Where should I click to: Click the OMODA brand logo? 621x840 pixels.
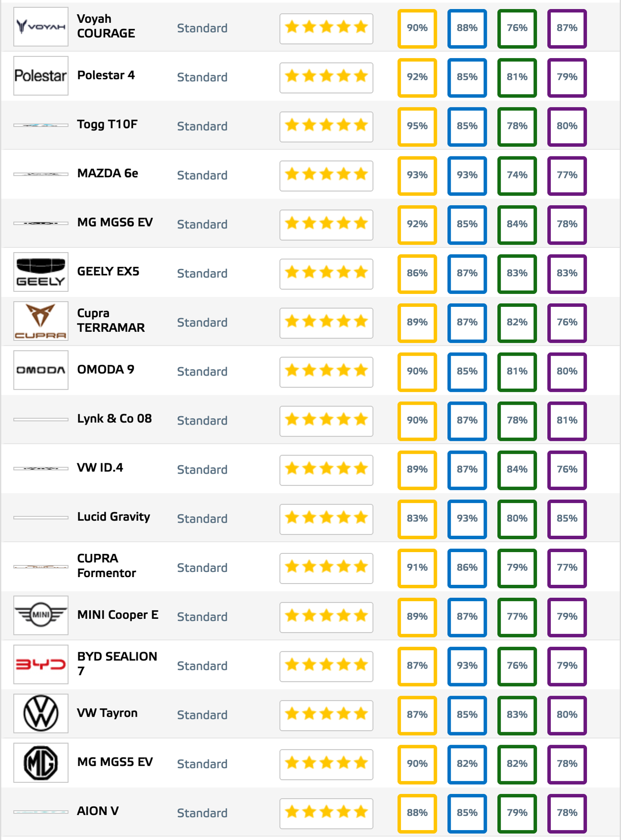(41, 370)
